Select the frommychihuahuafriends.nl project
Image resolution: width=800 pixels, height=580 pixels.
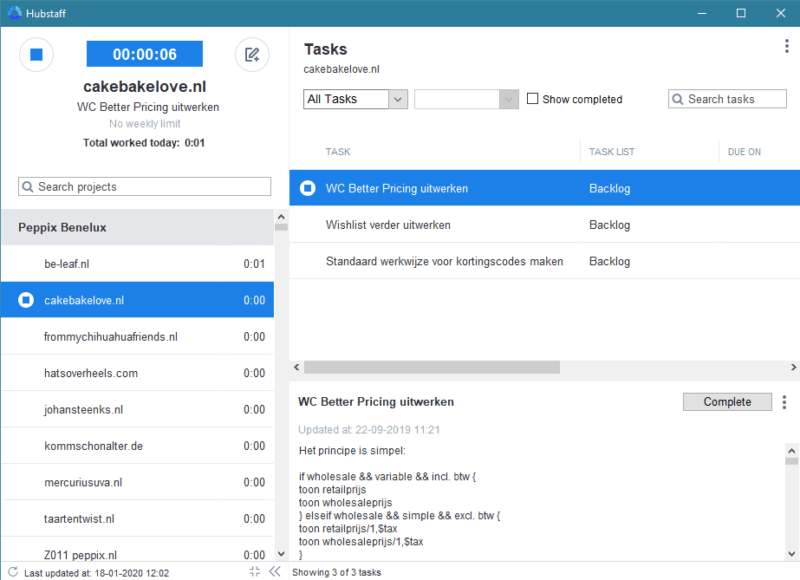(137, 337)
